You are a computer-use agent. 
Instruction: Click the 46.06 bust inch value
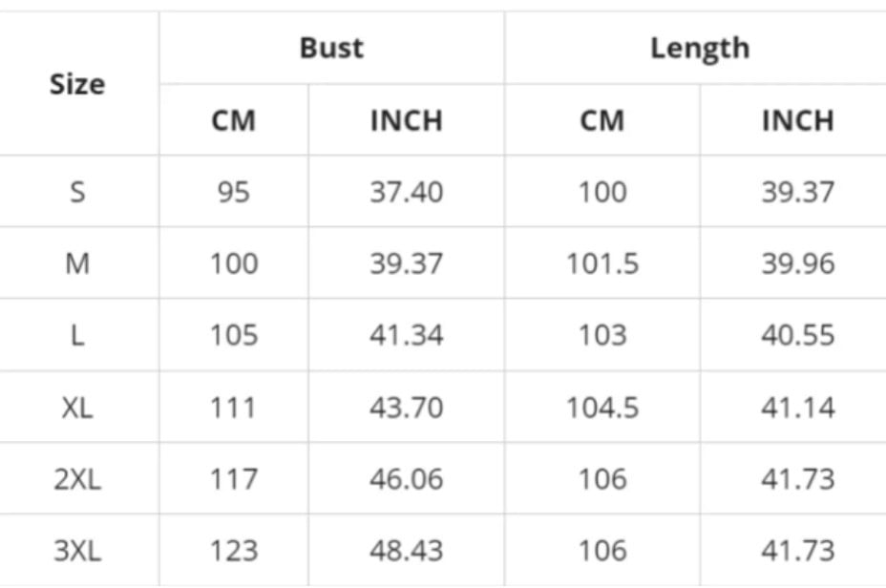407,479
